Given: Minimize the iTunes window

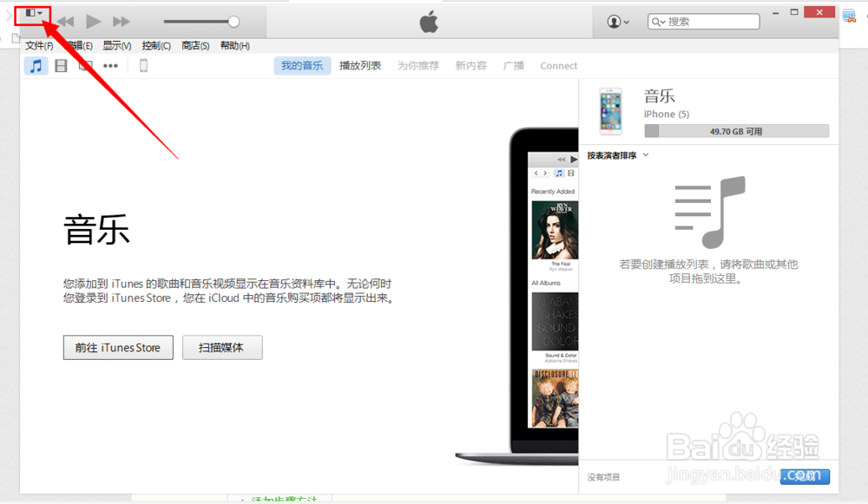Looking at the screenshot, I should tap(775, 12).
